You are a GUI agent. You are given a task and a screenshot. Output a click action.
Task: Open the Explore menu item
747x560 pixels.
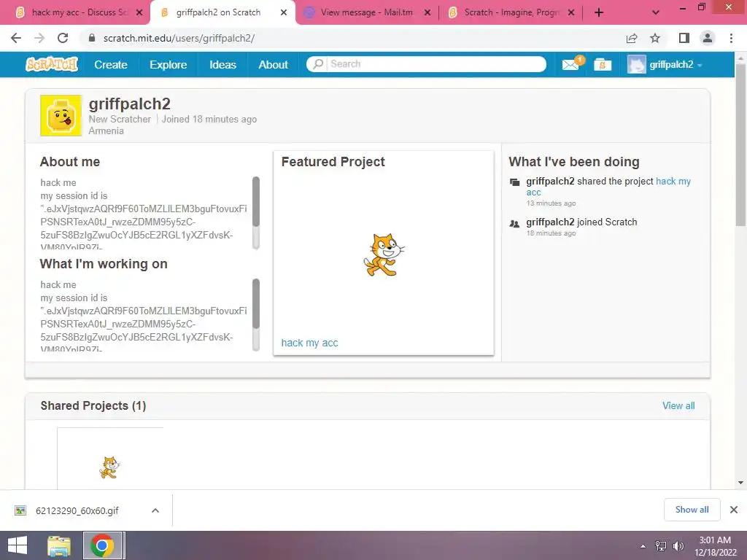click(169, 65)
